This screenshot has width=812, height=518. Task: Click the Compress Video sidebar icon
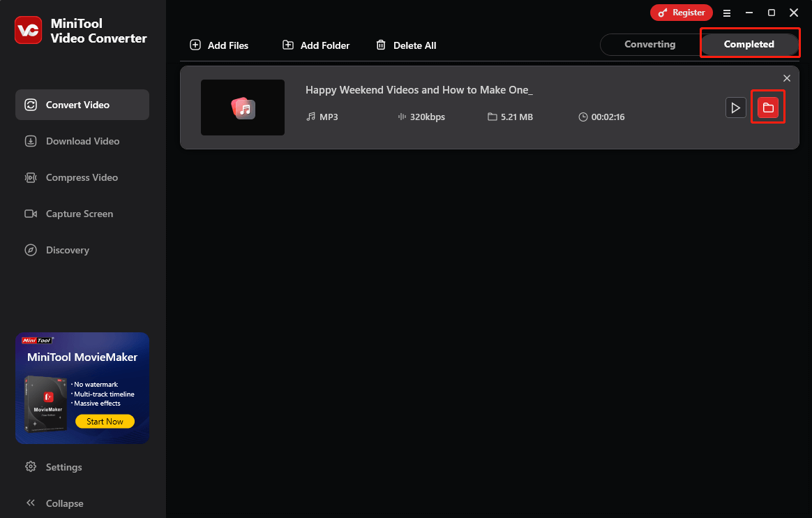(31, 178)
